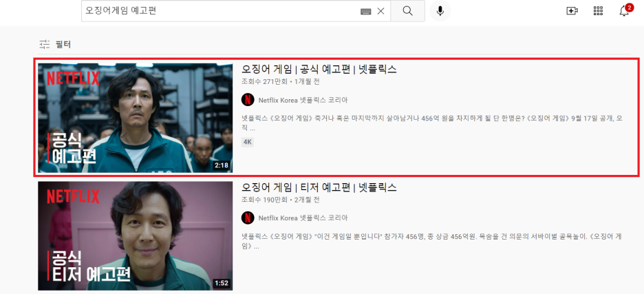The height and width of the screenshot is (294, 644).
Task: Open Netflix Korea channel name under 티저 예고편
Action: [303, 218]
